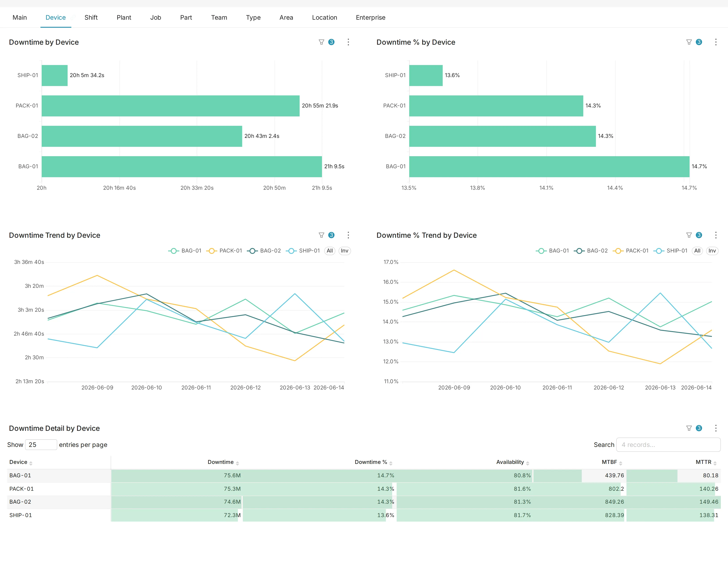Open kebab menu for Downtime % by Device

pyautogui.click(x=716, y=42)
